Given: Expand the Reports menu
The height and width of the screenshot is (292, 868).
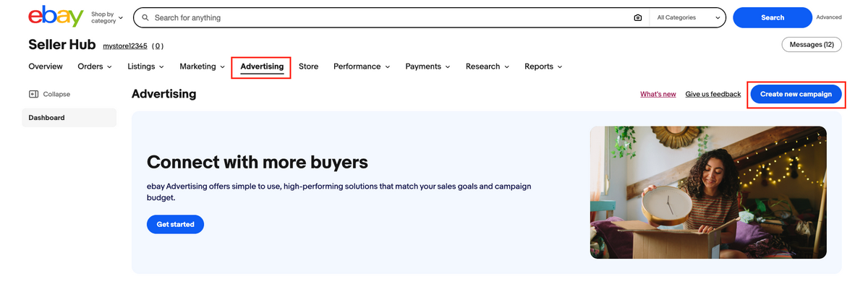Looking at the screenshot, I should [543, 66].
